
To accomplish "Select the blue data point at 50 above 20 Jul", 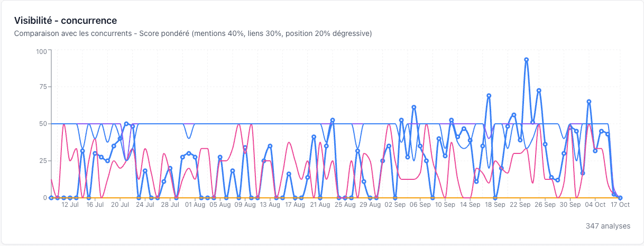I will [x=126, y=124].
